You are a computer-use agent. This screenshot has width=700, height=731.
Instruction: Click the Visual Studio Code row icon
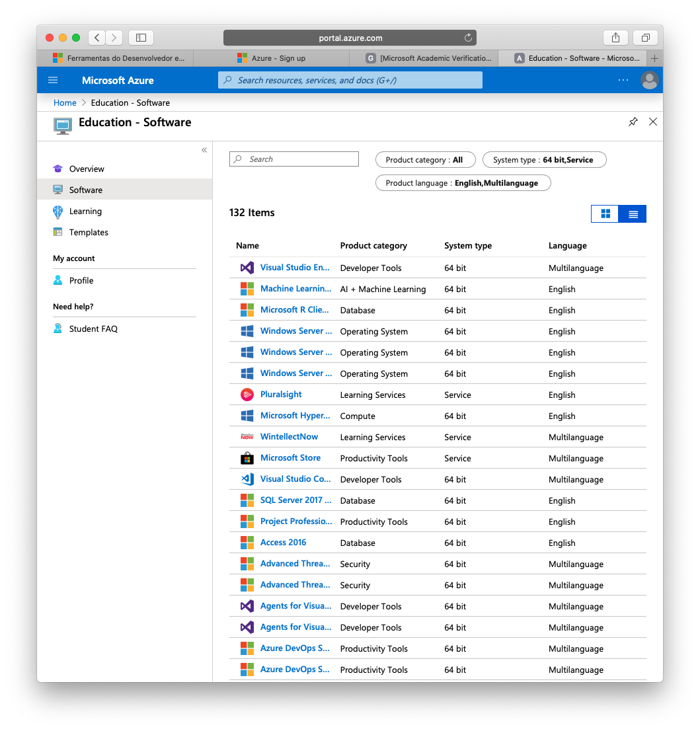pos(247,479)
